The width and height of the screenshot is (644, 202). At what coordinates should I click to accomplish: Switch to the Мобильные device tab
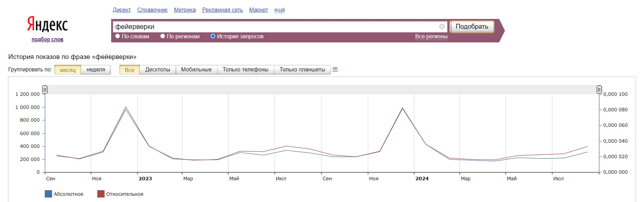coord(196,70)
